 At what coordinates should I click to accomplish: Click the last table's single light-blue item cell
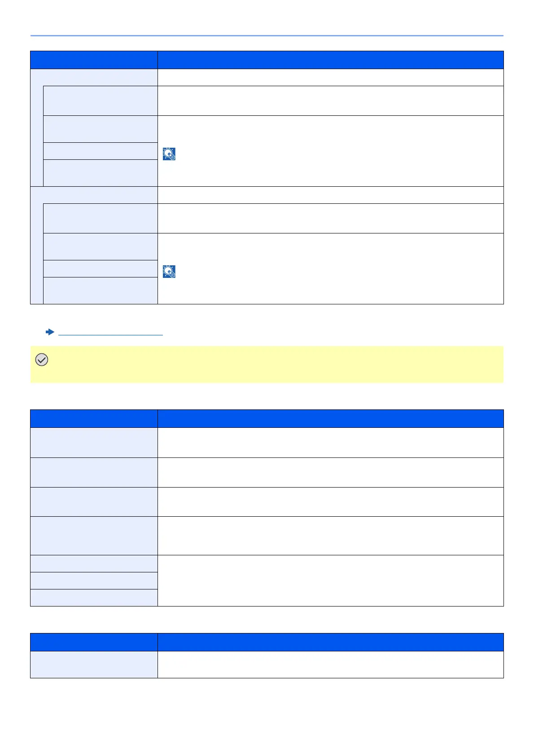(94, 664)
